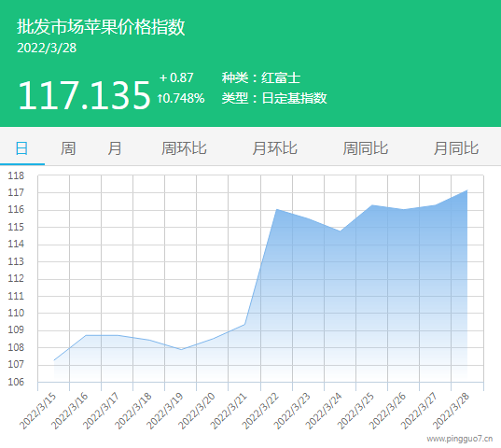
Task: Click the 2022/3/21 x-axis date label
Action: pos(229,412)
